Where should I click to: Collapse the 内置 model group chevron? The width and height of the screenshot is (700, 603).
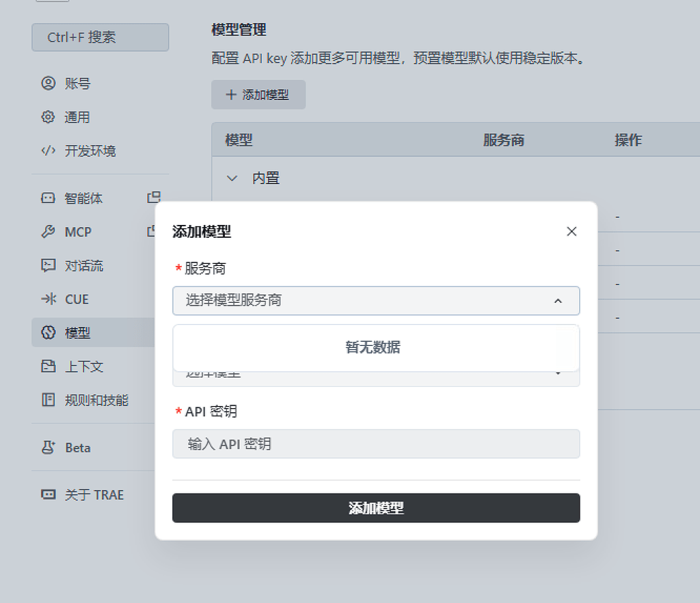pyautogui.click(x=232, y=178)
